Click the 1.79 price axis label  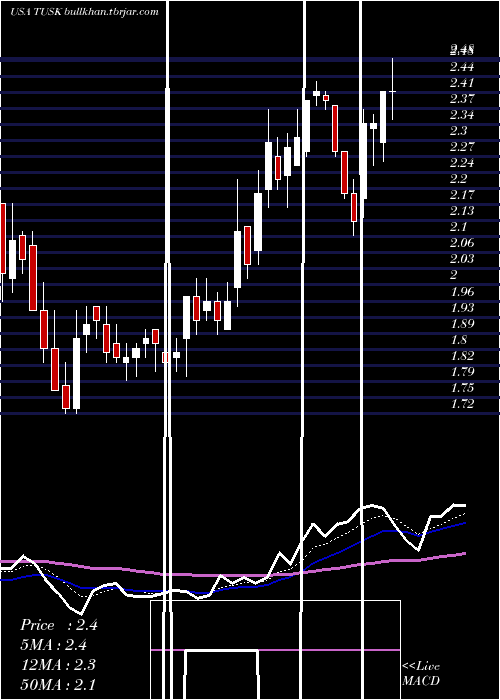[462, 372]
